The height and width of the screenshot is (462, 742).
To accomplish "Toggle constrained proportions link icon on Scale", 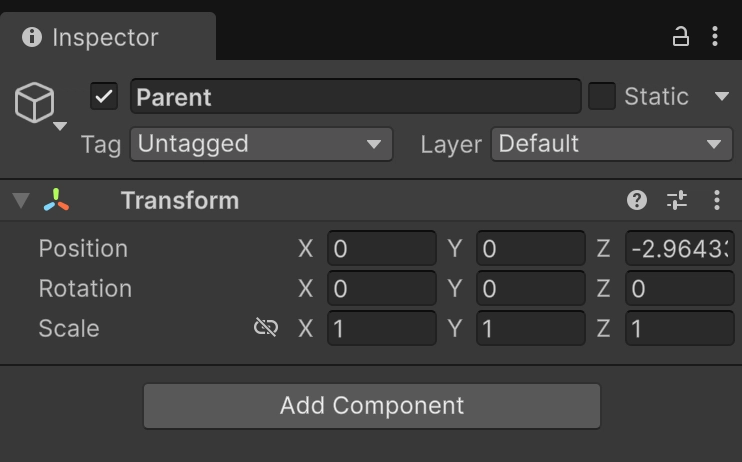I will [266, 328].
